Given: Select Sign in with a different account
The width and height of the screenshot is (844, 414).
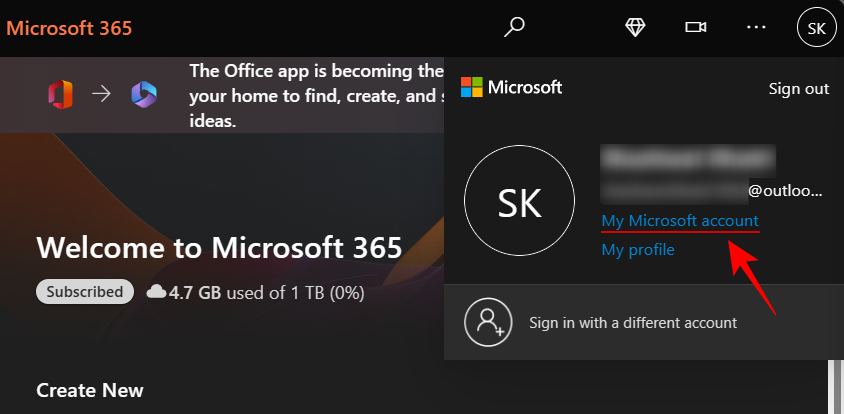Looking at the screenshot, I should 632,323.
